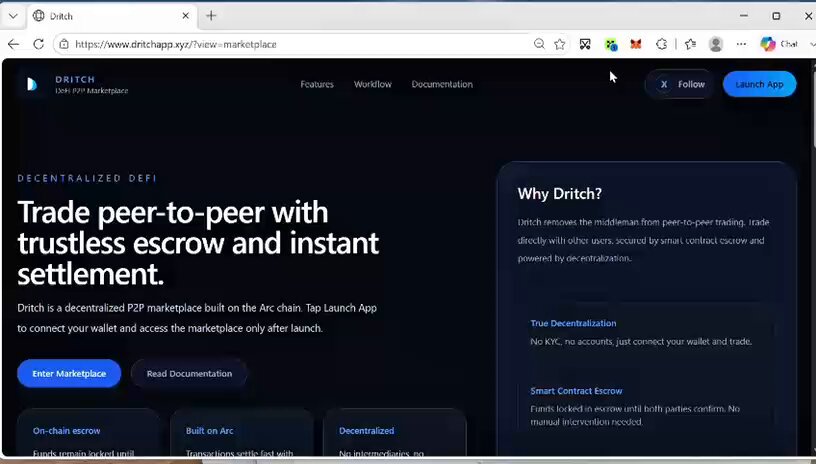Open the browser profile avatar
816x464 pixels.
click(x=716, y=44)
